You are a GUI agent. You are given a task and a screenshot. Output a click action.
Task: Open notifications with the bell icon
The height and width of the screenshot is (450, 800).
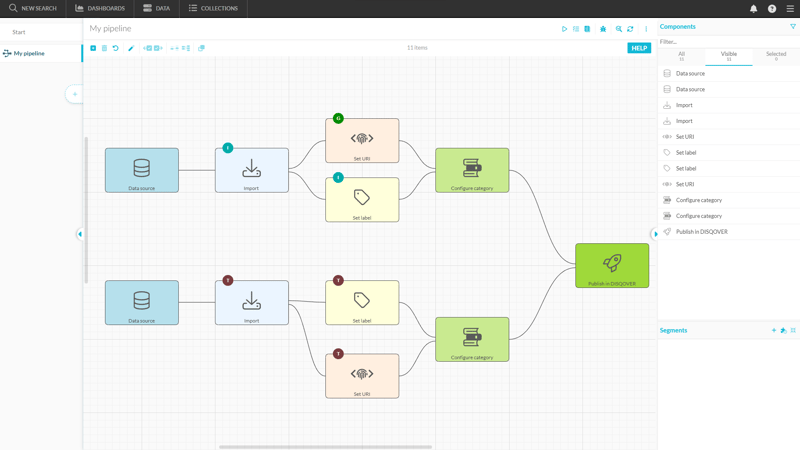click(754, 9)
